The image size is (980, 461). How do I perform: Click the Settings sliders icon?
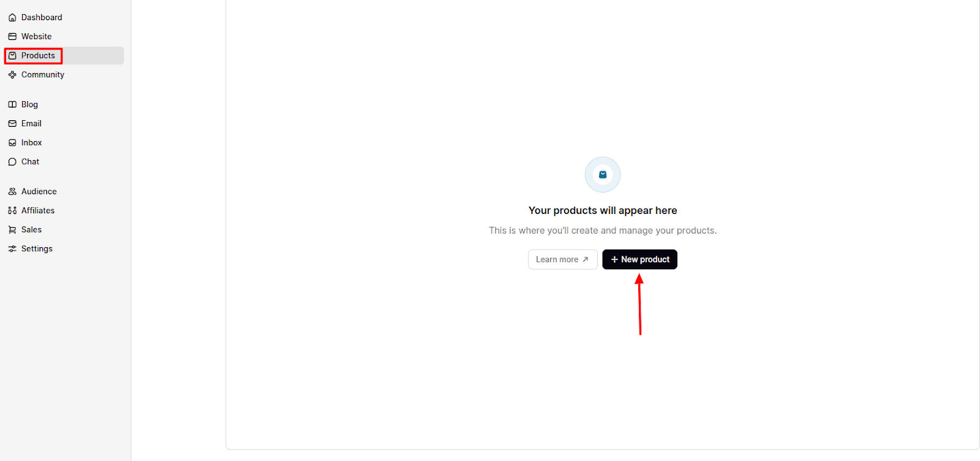[12, 248]
